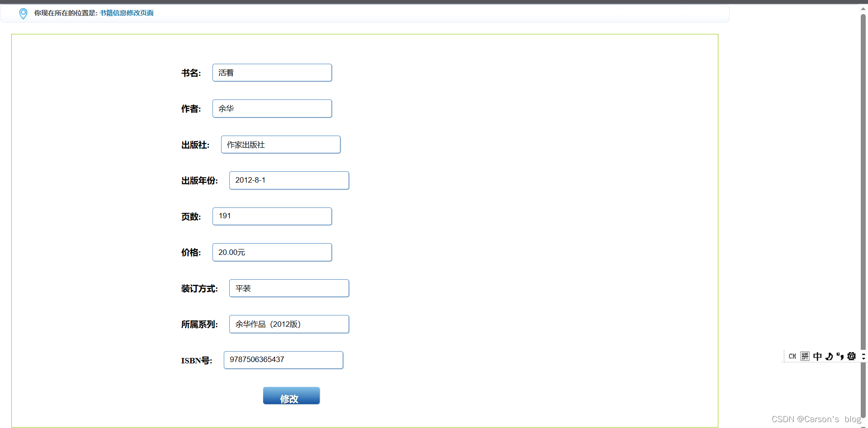Click the 出版年份 field with 2012-8-1
The image size is (868, 428).
[289, 180]
